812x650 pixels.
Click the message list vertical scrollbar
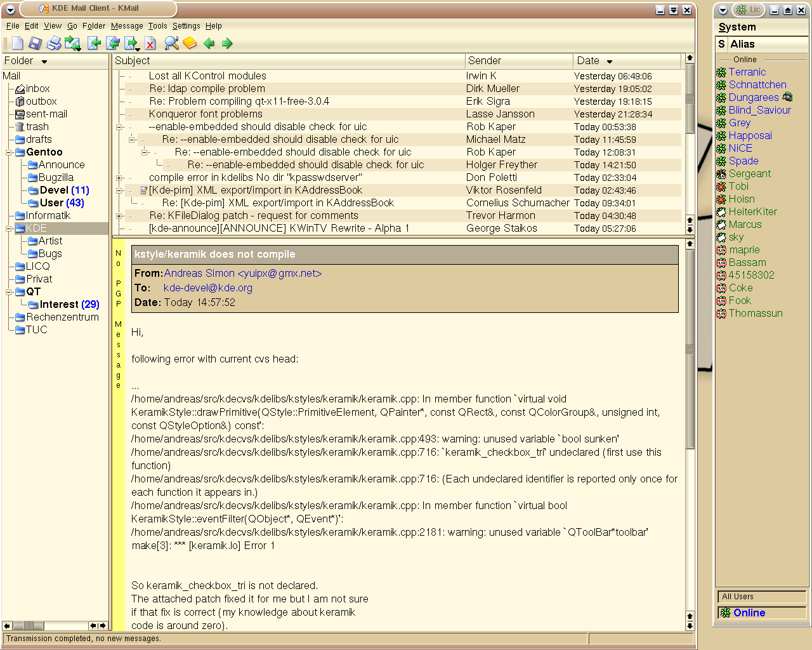click(x=690, y=143)
